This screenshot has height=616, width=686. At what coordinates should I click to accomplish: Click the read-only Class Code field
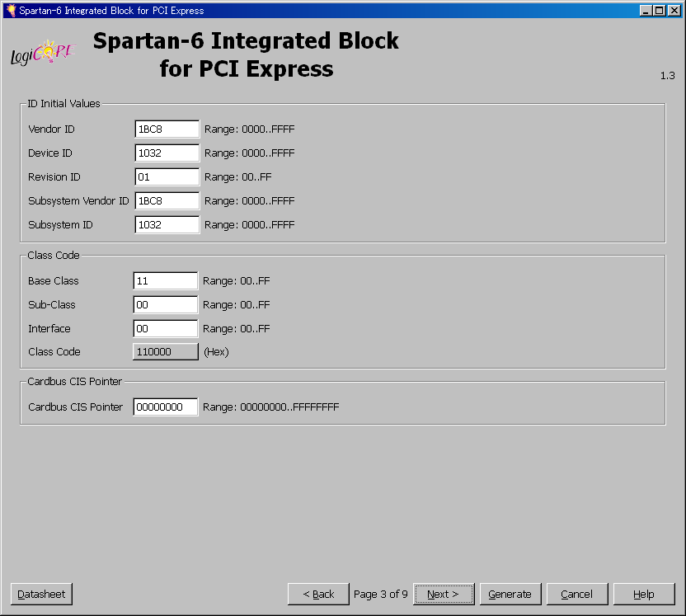(165, 352)
